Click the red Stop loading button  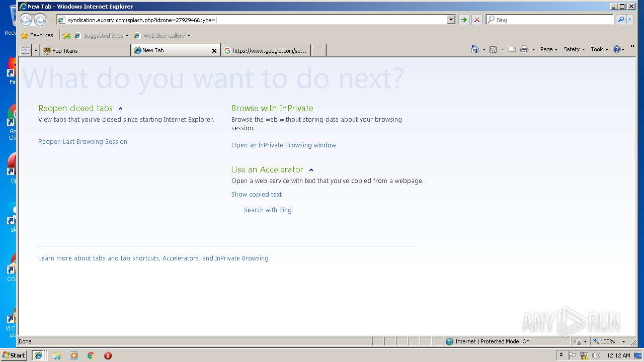coord(477,20)
